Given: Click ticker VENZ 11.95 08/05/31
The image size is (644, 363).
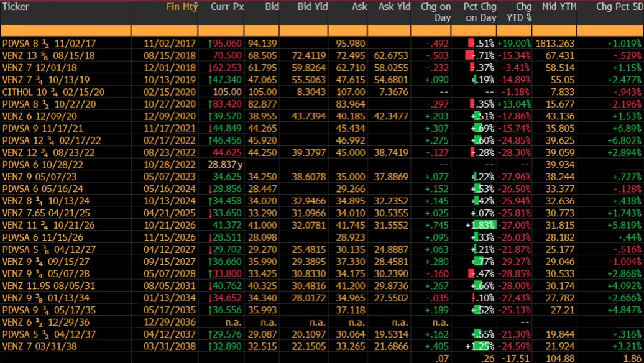Looking at the screenshot, I should (x=48, y=286).
